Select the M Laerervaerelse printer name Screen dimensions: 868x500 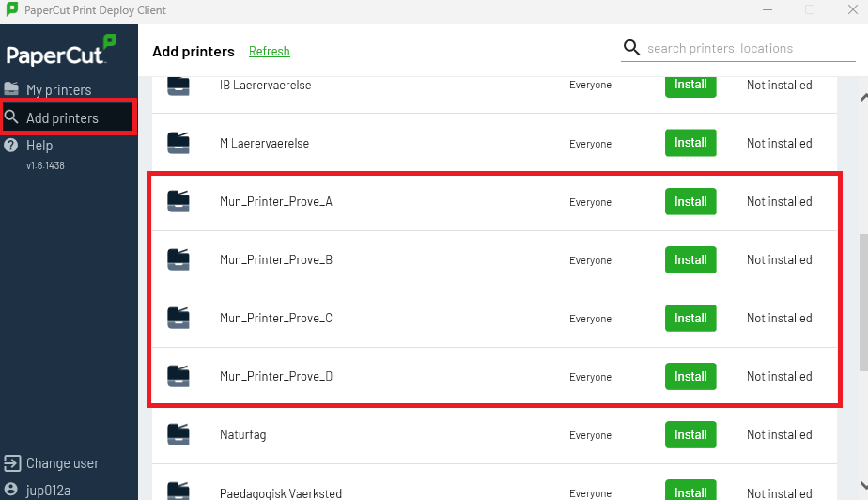(264, 143)
